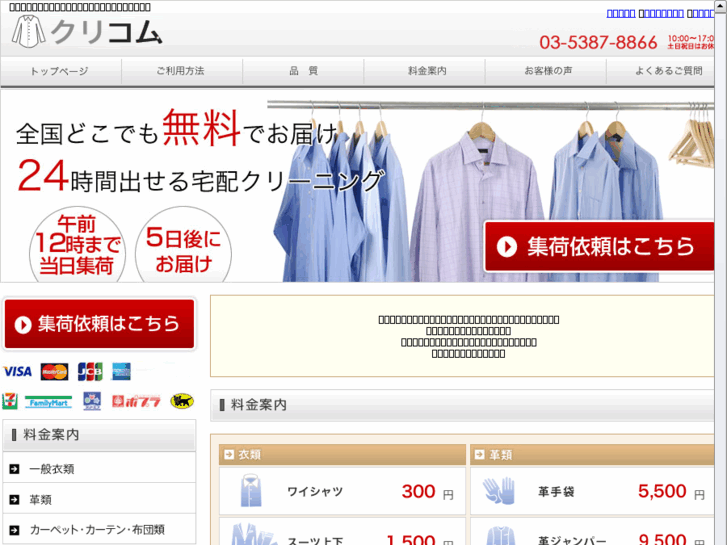Click the 革ジャンパー jacket icon
This screenshot has height=545, width=727.
click(501, 536)
